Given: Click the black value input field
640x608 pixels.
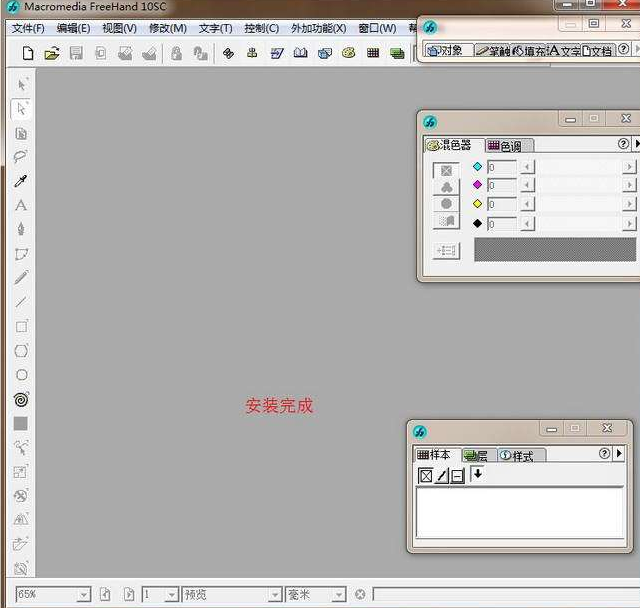Looking at the screenshot, I should click(x=502, y=224).
